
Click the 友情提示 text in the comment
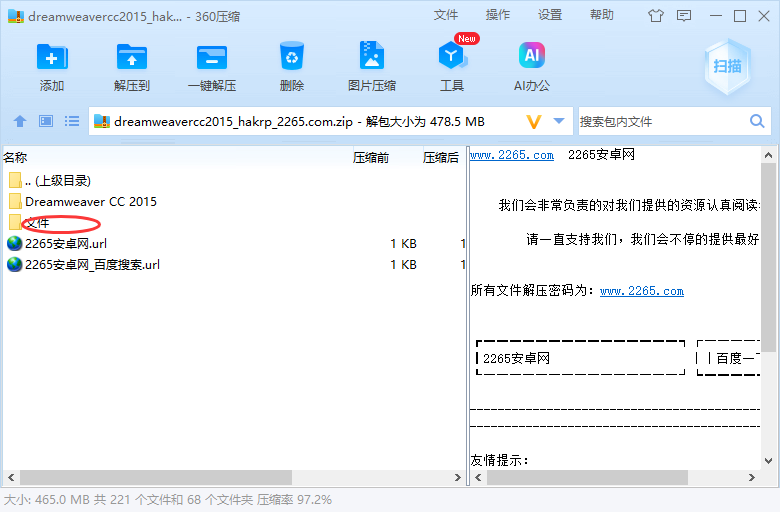click(x=499, y=460)
